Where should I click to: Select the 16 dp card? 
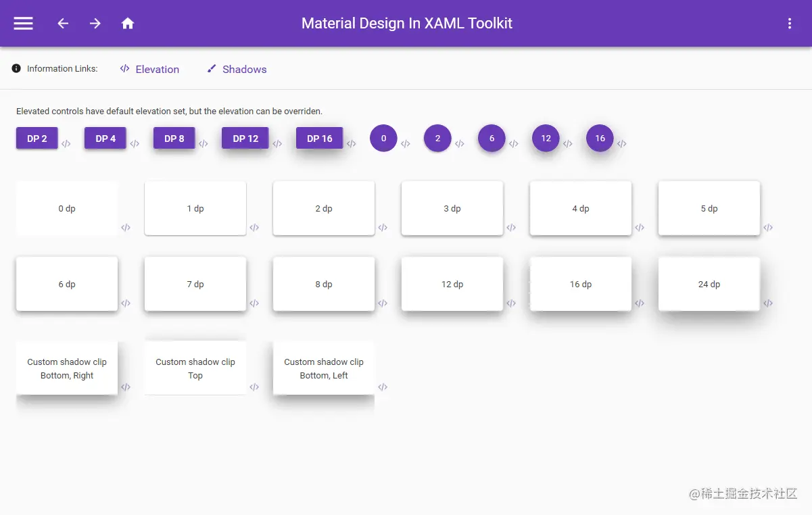pyautogui.click(x=581, y=284)
